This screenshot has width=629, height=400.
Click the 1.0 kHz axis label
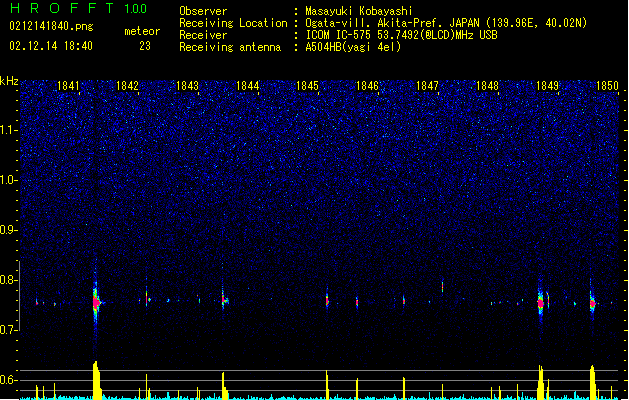[x=9, y=180]
